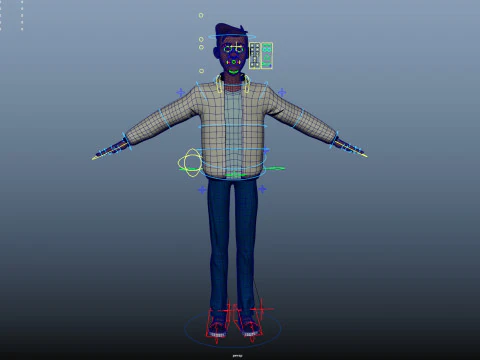Select the yellow collar loop control on screen-right
Viewport: 480px width, 360px height.
[x=247, y=84]
